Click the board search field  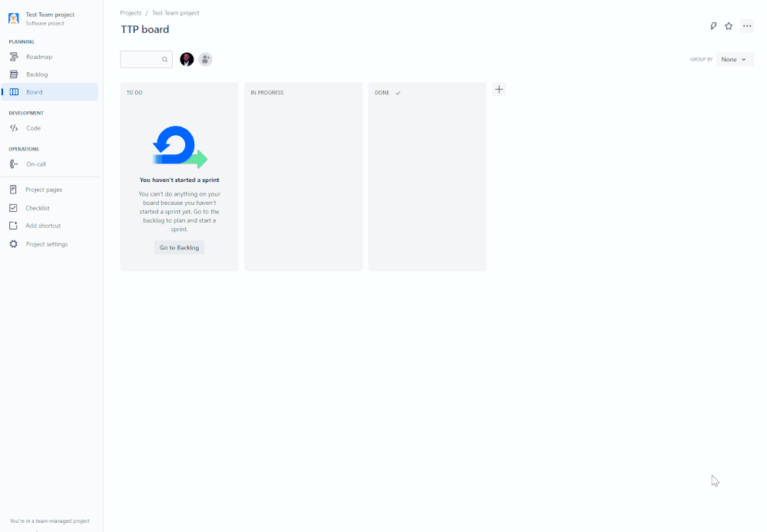tap(146, 58)
